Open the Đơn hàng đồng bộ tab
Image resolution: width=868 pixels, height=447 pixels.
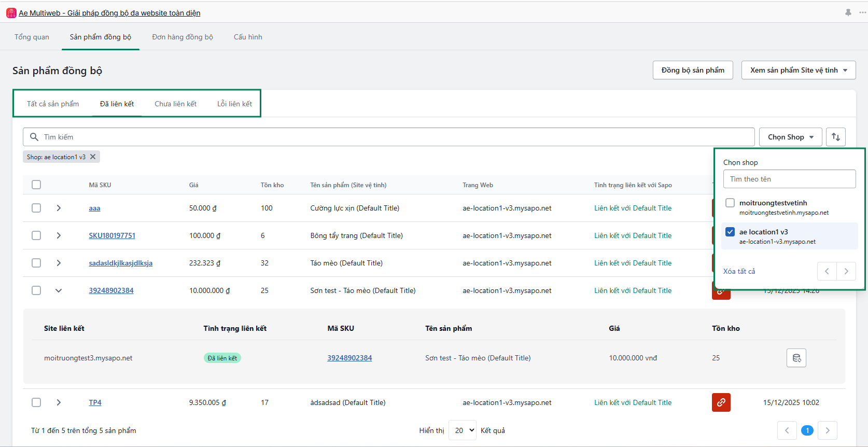coord(183,37)
